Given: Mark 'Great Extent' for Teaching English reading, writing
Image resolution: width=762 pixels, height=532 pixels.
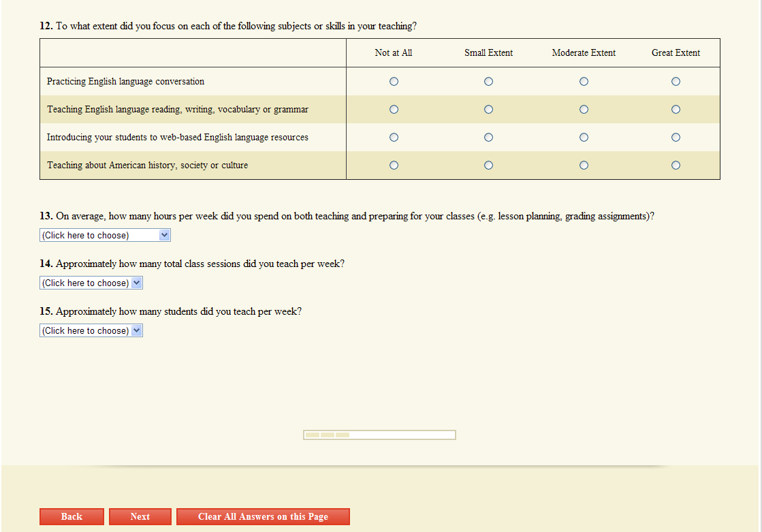Looking at the screenshot, I should (676, 110).
